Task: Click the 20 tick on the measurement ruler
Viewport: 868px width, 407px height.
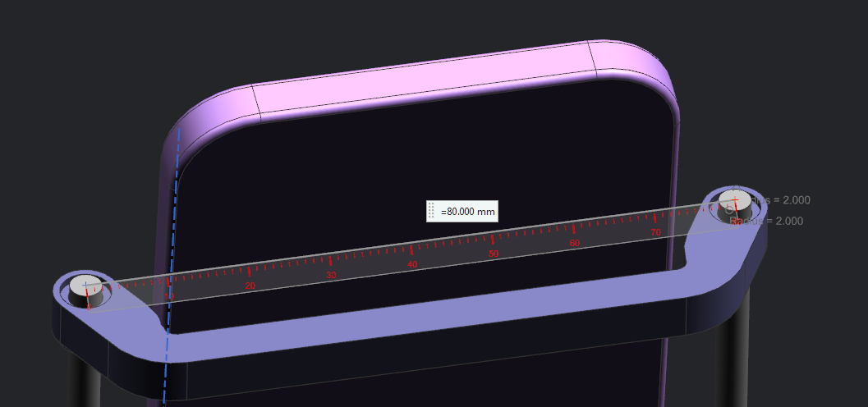Action: (x=250, y=286)
